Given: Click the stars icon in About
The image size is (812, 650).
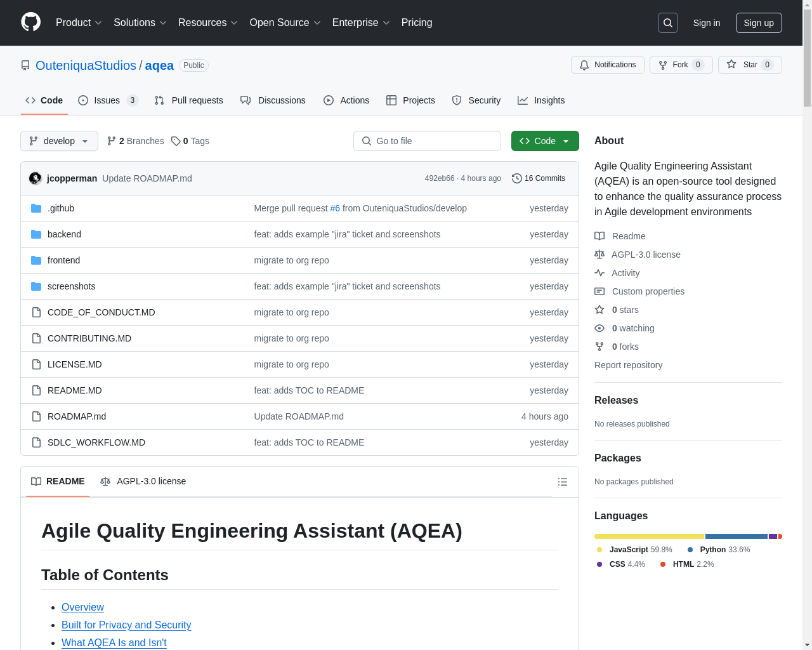Looking at the screenshot, I should [x=599, y=310].
